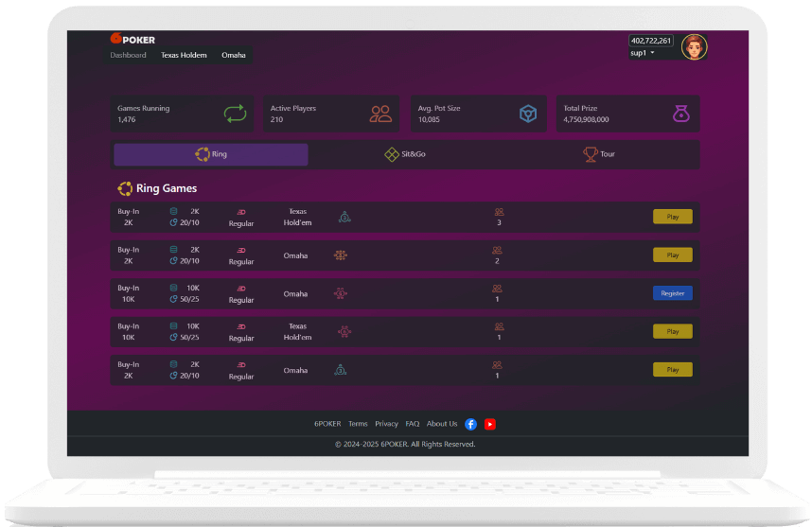812x527 pixels.
Task: Click the Total Prize money bag icon
Action: [x=680, y=114]
